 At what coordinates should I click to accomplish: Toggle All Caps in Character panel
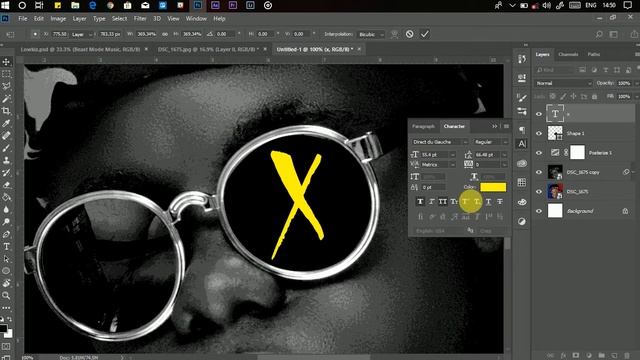(442, 202)
